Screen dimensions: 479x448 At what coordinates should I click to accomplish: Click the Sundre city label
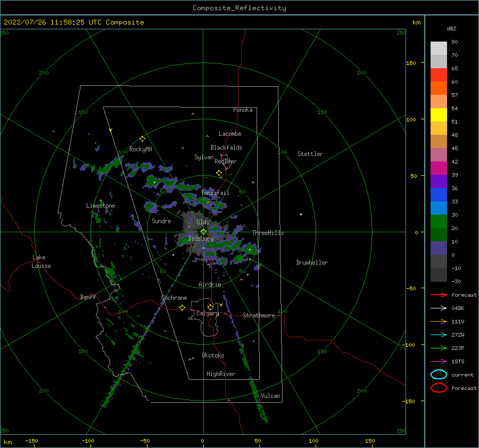point(161,221)
